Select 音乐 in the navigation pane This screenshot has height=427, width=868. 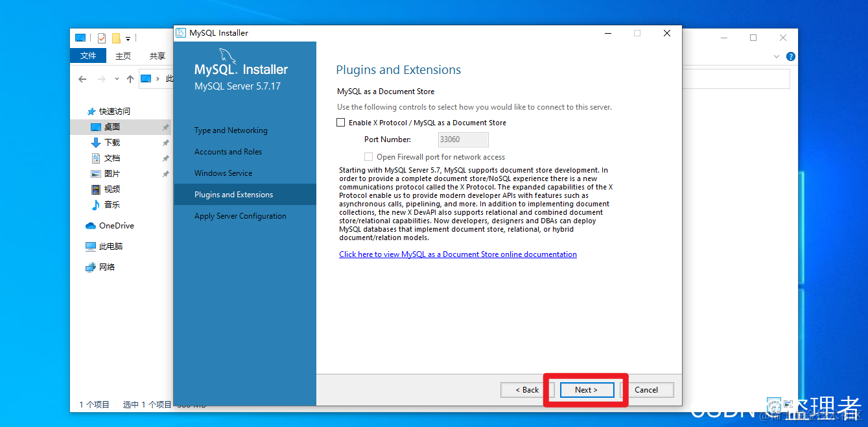[x=112, y=205]
